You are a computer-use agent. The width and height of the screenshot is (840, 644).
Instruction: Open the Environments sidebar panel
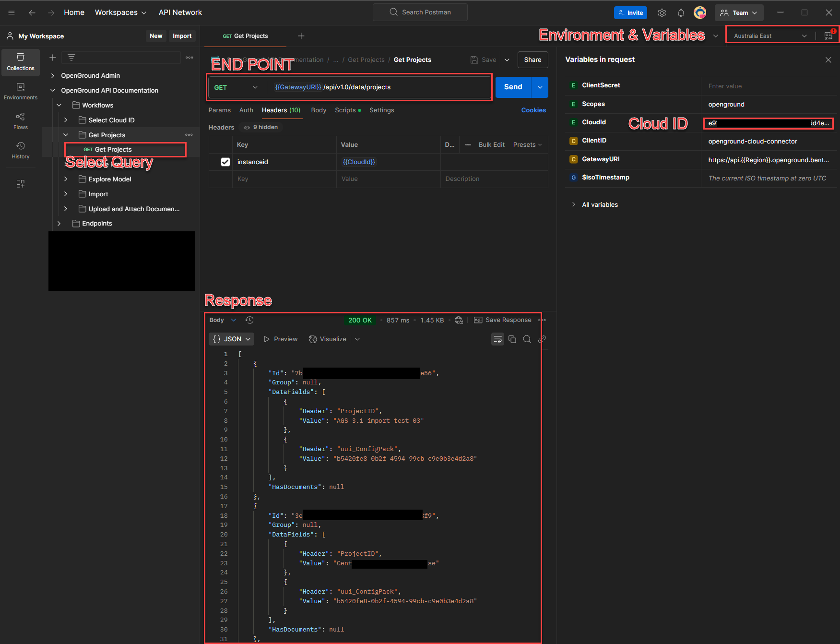pos(21,92)
